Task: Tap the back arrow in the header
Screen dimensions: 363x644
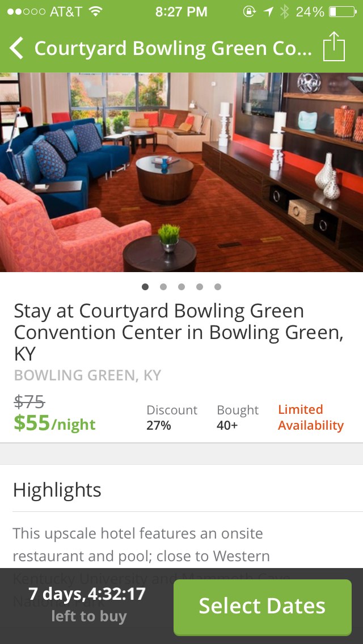Action: click(17, 48)
